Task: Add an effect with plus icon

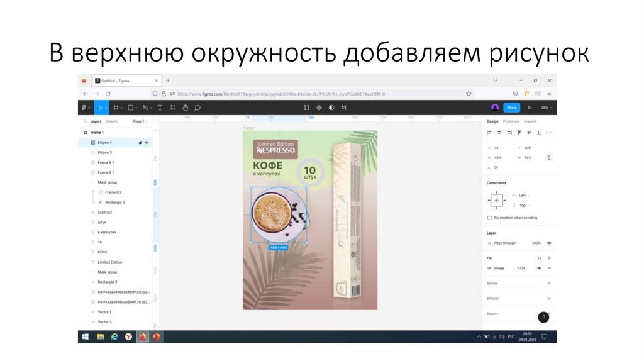Action: (x=549, y=299)
